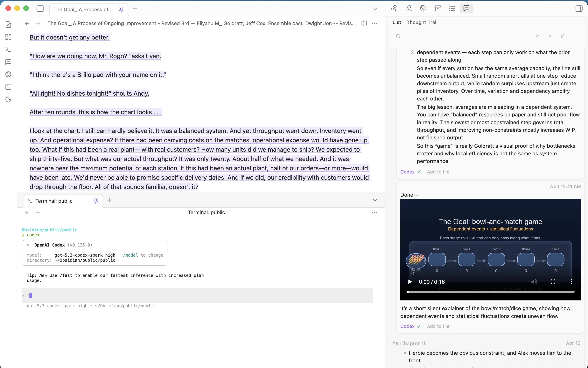Click the bowl-and-match video frame
Viewport: 588px width, 368px height.
pyautogui.click(x=491, y=249)
